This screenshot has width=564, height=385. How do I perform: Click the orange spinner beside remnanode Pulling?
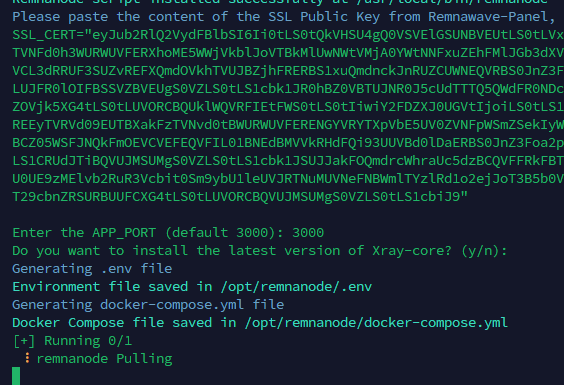tap(27, 358)
